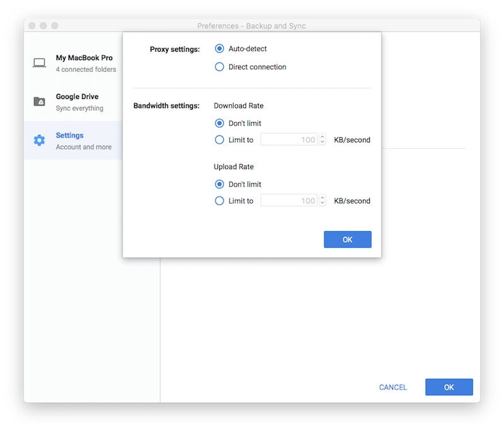Select Auto-detect proxy setting
The width and height of the screenshot is (504, 431).
click(219, 49)
